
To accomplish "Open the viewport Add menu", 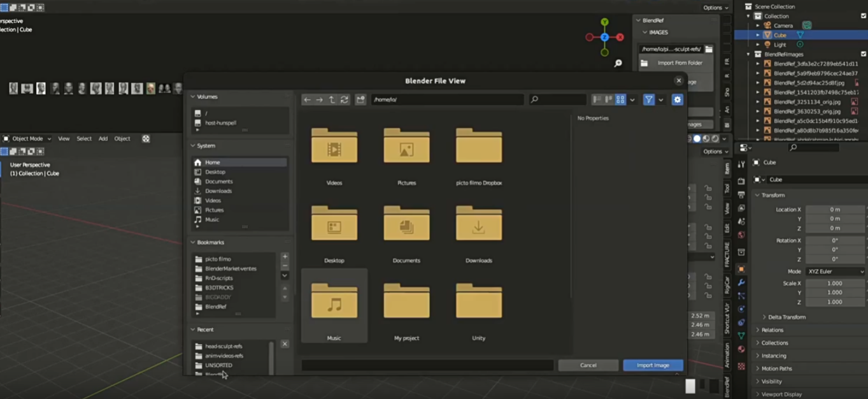I will click(103, 138).
